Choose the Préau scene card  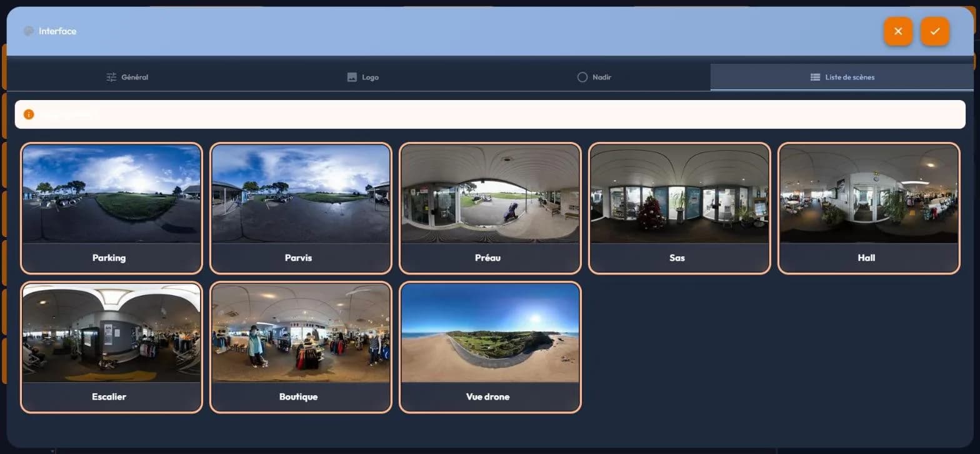490,208
